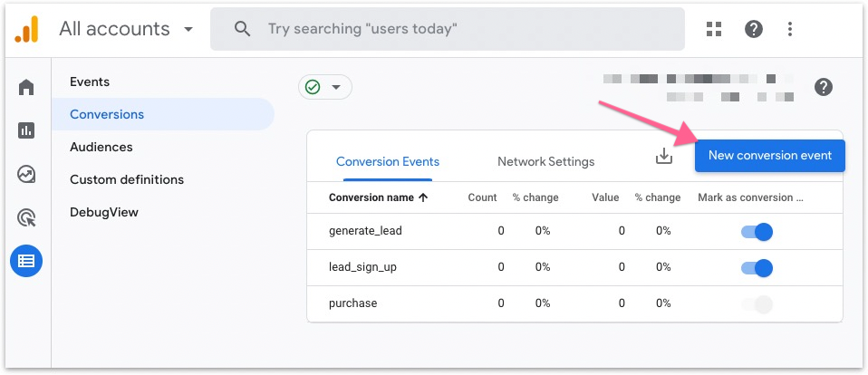Open DebugView from the side menu
This screenshot has height=375, width=868.
pos(104,212)
